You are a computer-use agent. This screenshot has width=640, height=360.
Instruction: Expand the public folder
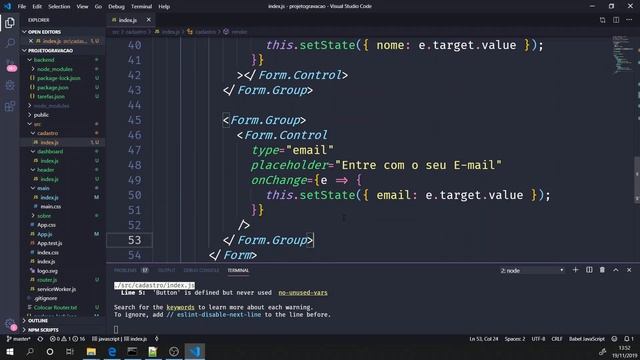63,115
